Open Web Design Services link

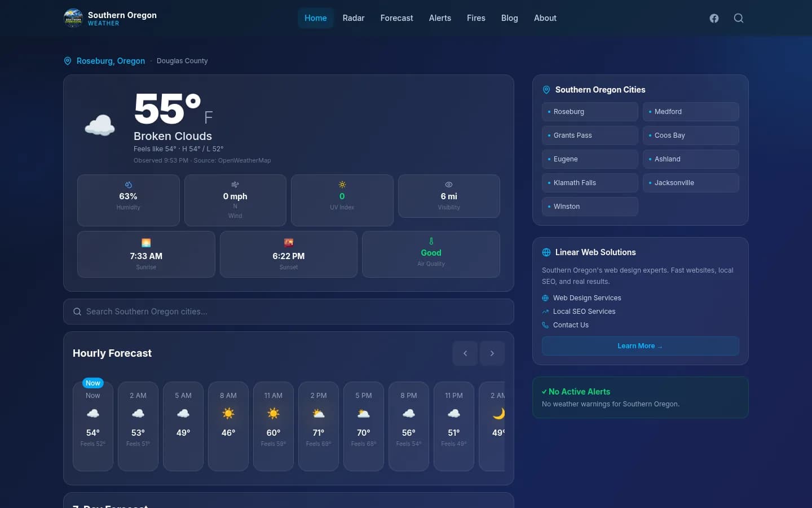point(587,298)
